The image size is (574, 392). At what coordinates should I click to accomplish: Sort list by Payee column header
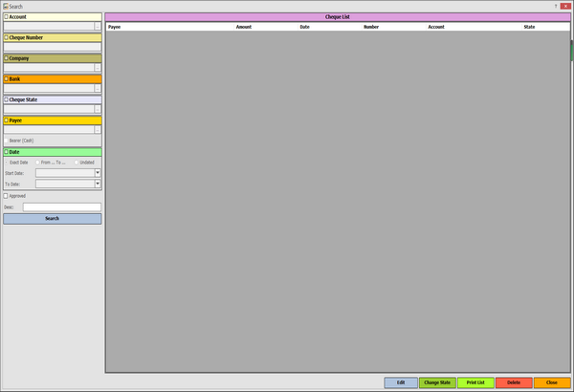tap(115, 27)
